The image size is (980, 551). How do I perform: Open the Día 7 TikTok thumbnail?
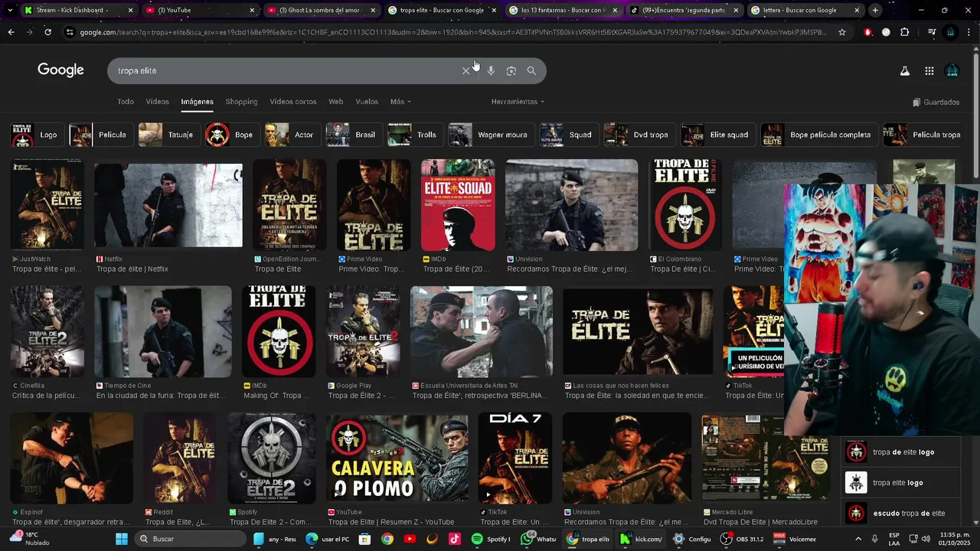point(514,458)
